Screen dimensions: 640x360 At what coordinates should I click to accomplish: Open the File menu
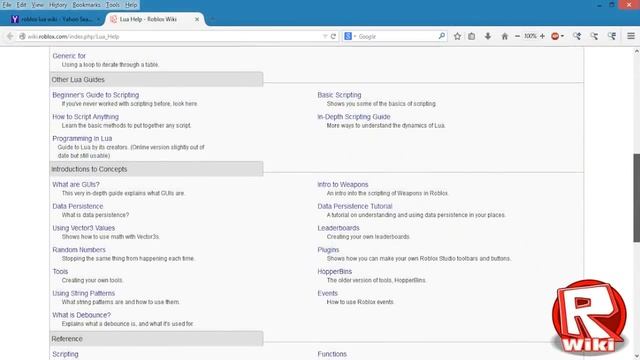[x=7, y=5]
